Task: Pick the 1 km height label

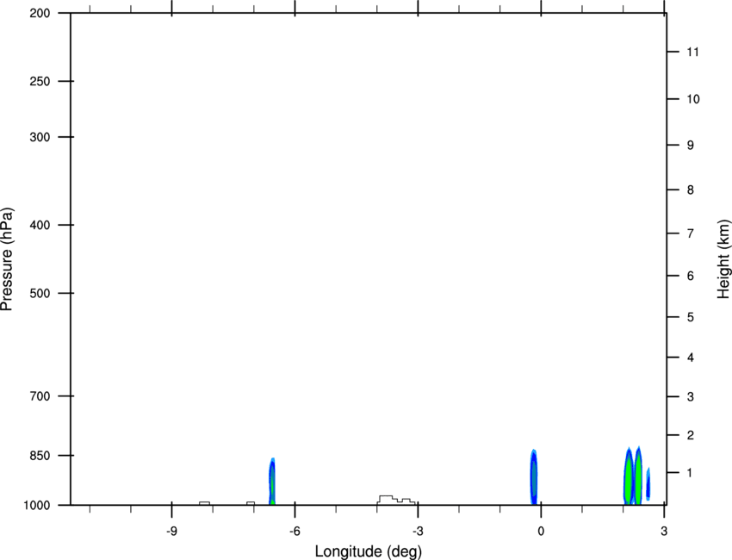Action: tap(691, 473)
